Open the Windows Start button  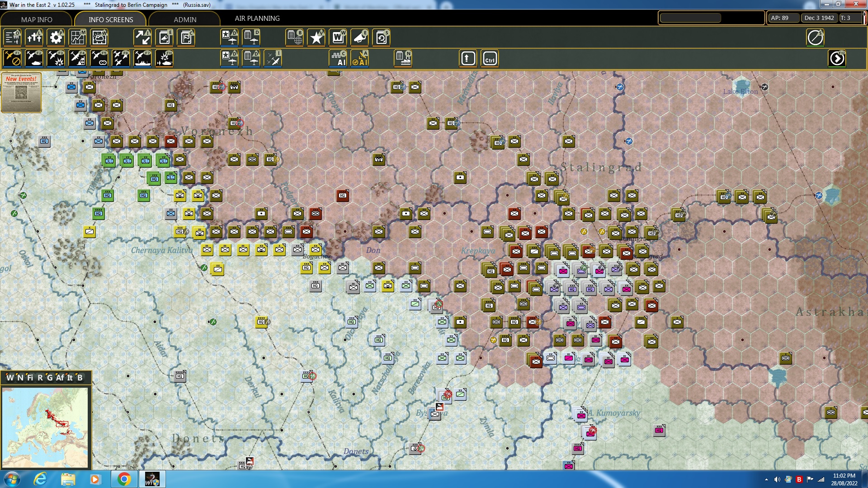click(x=12, y=479)
